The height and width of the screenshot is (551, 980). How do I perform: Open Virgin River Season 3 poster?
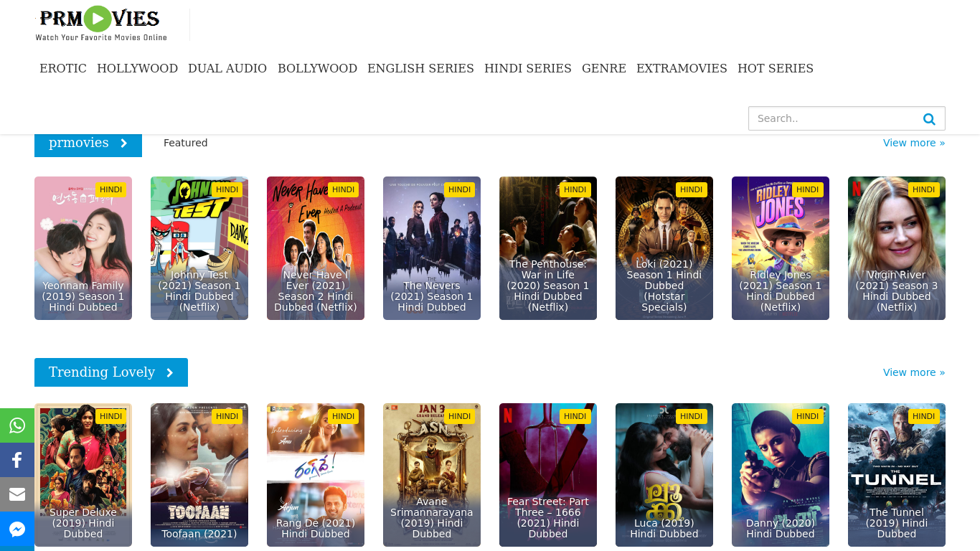tap(897, 248)
